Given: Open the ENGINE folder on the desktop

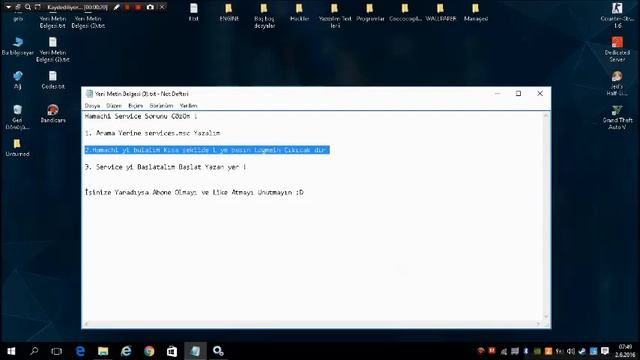Looking at the screenshot, I should (x=229, y=12).
